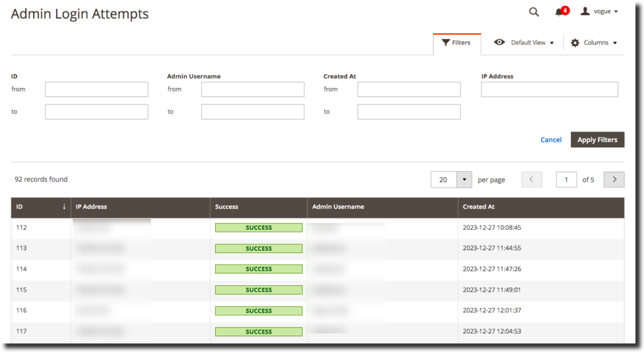Click the search magnifier icon
This screenshot has width=644, height=352.
(533, 12)
